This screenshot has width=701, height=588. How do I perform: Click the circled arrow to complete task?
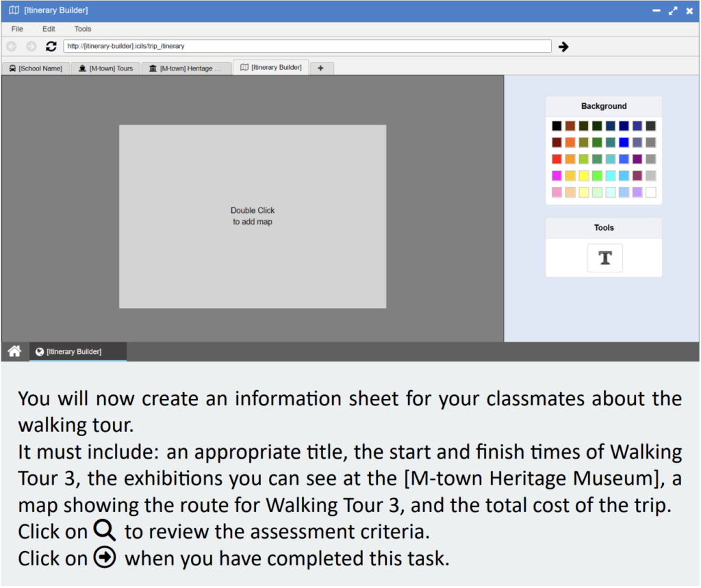pyautogui.click(x=105, y=558)
